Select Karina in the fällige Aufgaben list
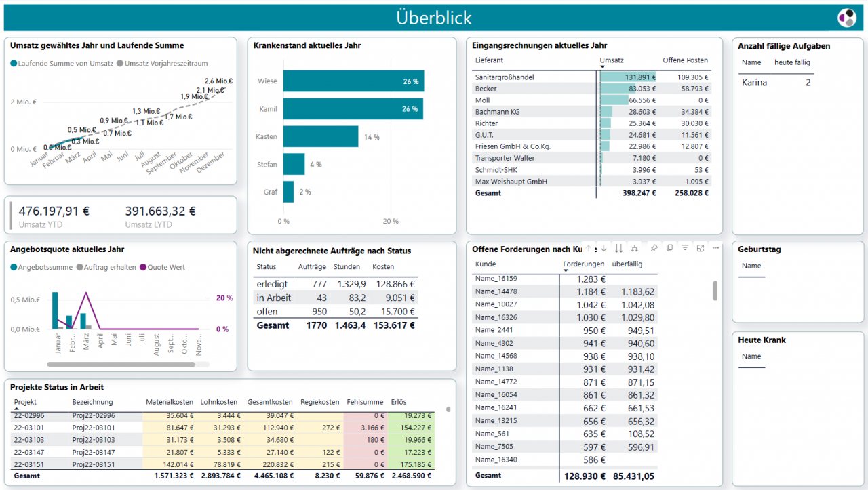The width and height of the screenshot is (868, 490). (x=755, y=82)
